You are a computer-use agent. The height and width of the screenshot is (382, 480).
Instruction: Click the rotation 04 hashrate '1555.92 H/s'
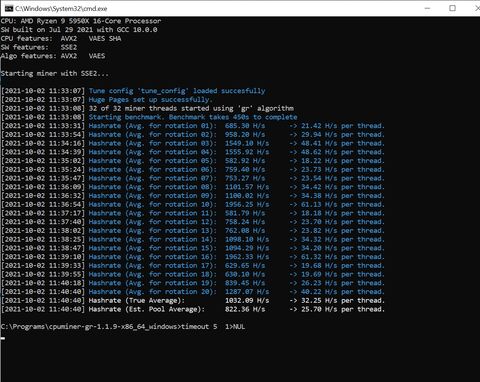(247, 152)
